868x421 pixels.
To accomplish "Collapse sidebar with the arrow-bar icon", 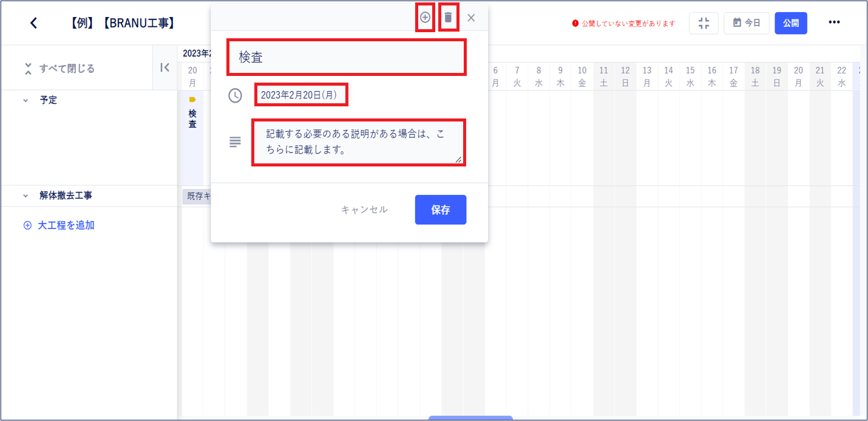I will [x=164, y=68].
